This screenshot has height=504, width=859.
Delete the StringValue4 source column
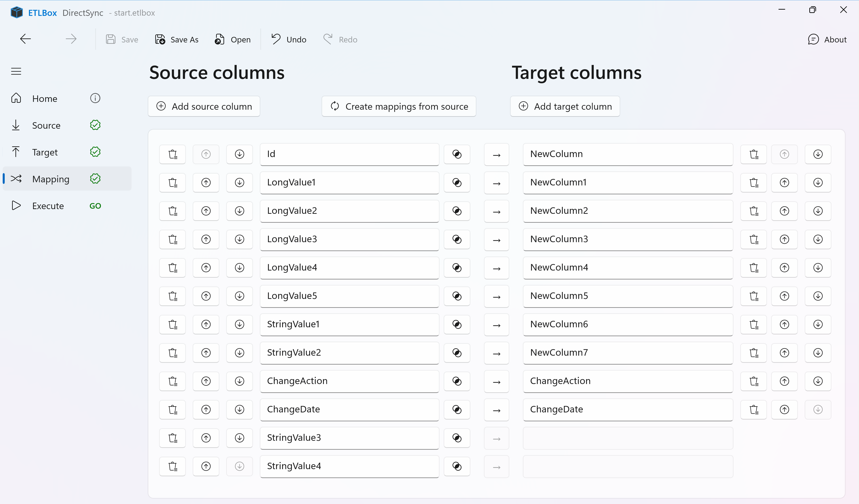pos(172,466)
